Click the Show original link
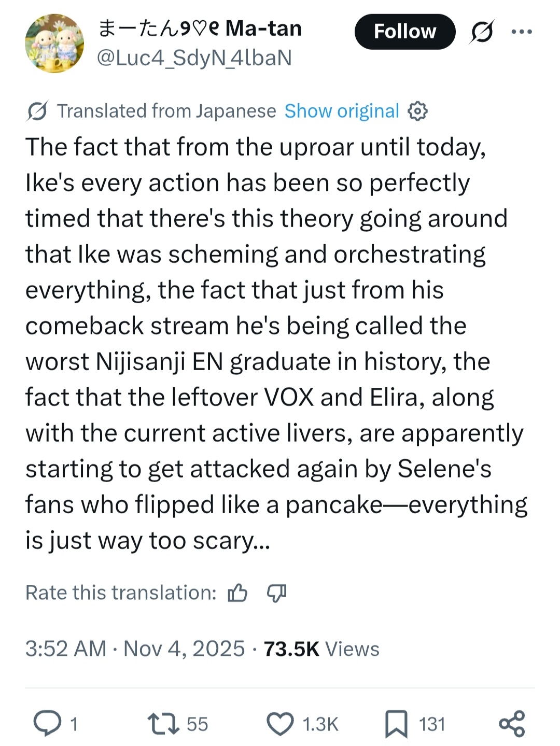This screenshot has height=746, width=560. [x=342, y=111]
